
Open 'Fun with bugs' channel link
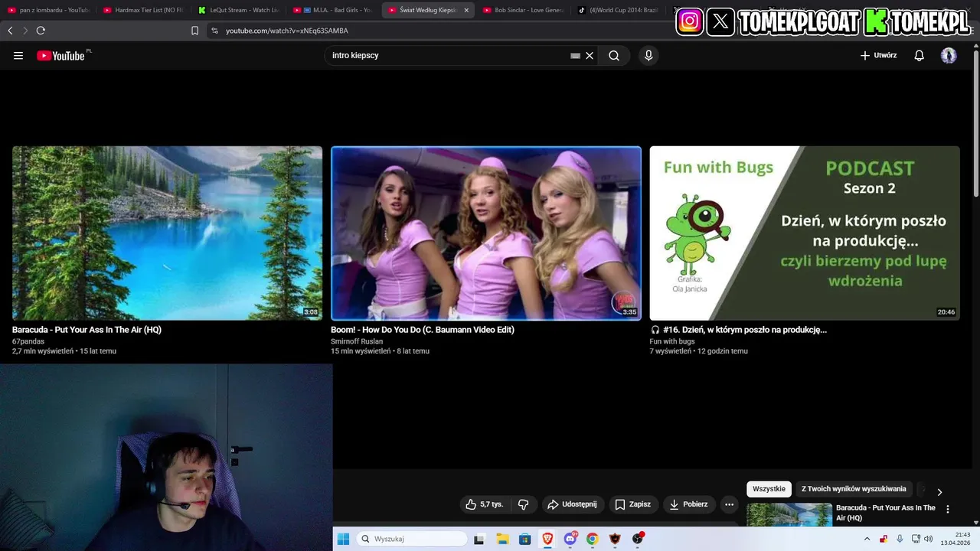672,341
